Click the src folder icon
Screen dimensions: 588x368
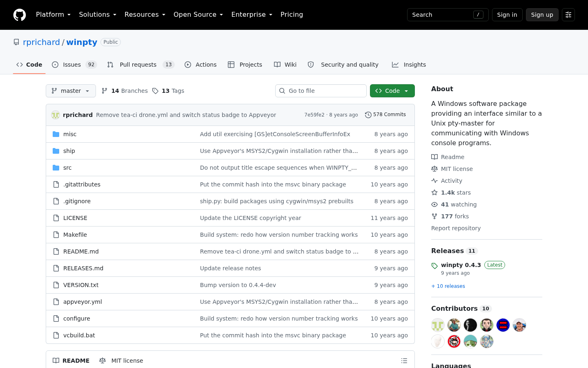(x=56, y=168)
